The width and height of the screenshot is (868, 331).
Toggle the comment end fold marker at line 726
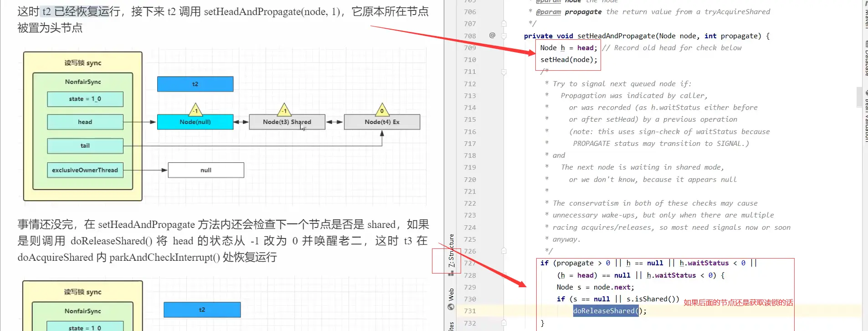[504, 251]
